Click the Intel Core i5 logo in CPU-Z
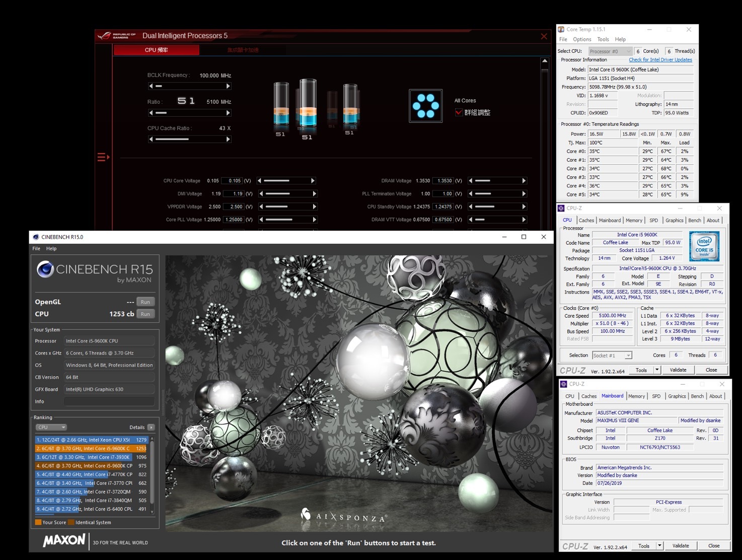 click(704, 246)
